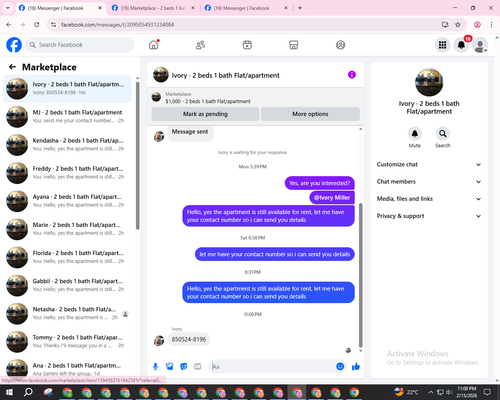Viewport: 500px width, 400px height.
Task: Open the Profile circle icon in navigation
Action: click(340, 45)
